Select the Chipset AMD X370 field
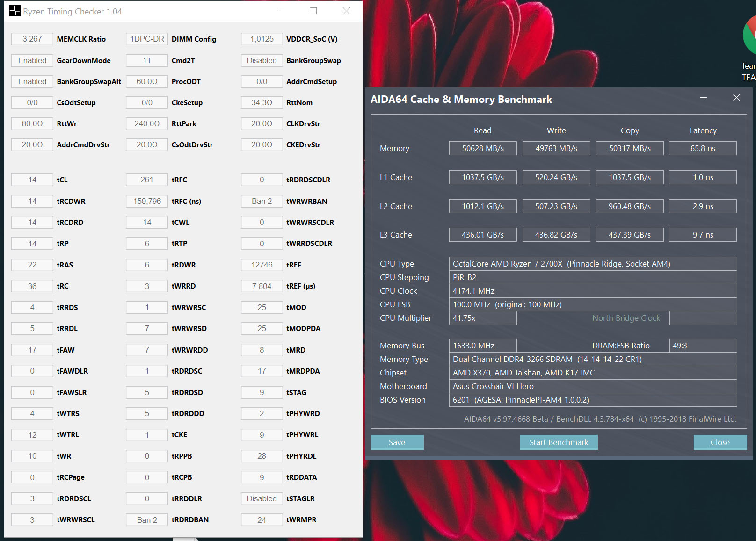The image size is (756, 541). click(593, 373)
